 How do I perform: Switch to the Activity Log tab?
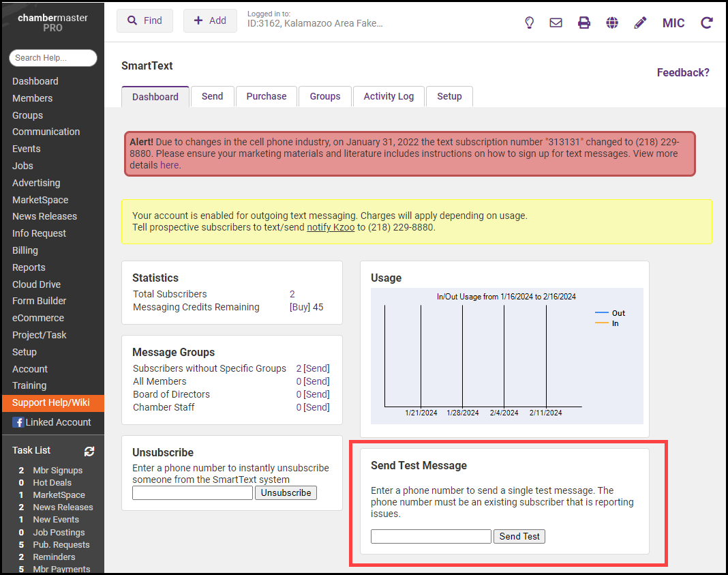[x=389, y=96]
